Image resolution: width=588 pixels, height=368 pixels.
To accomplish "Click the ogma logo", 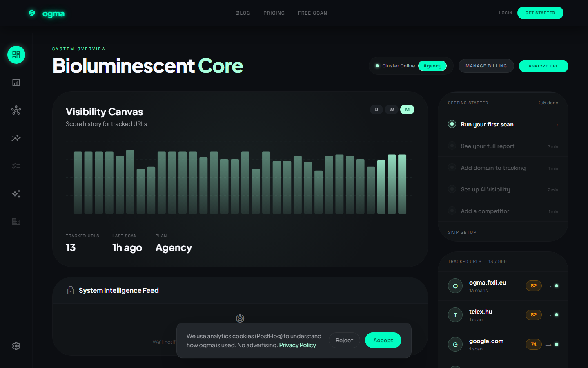I will click(46, 13).
